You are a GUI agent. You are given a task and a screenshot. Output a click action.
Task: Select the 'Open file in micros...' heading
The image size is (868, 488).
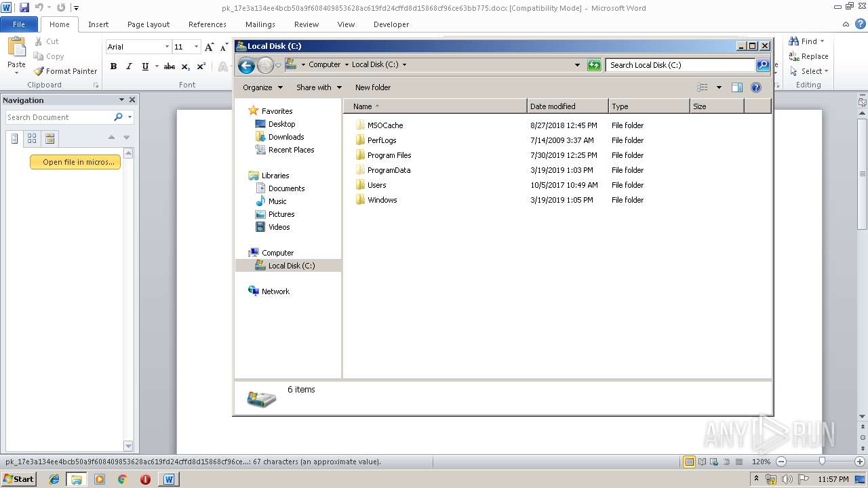tap(75, 162)
